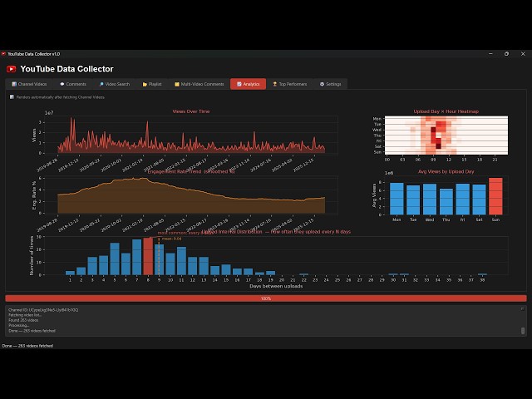532x399 pixels.
Task: Select the Playlist tab
Action: point(152,84)
